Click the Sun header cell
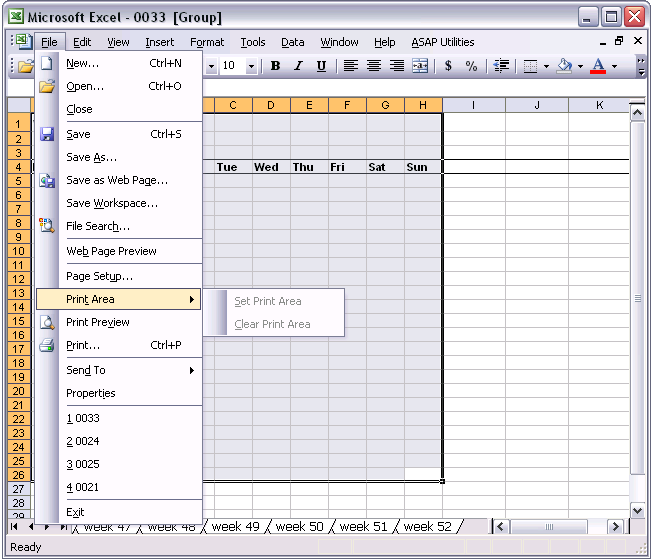The image size is (651, 559). pos(423,167)
